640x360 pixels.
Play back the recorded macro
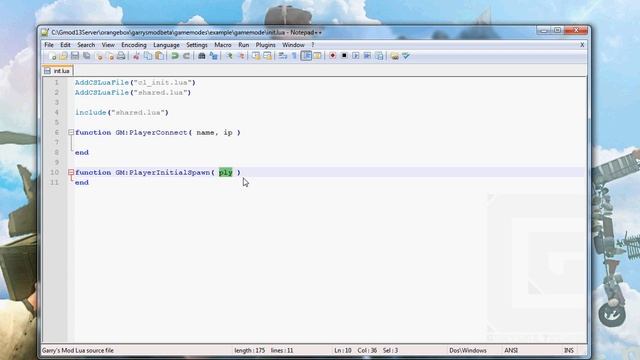coord(356,56)
